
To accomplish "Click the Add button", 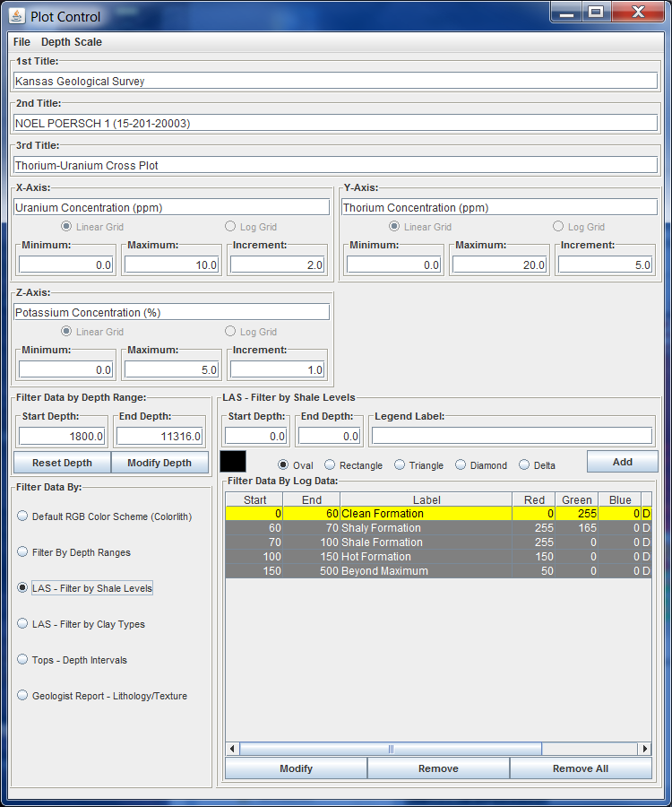I will (622, 462).
